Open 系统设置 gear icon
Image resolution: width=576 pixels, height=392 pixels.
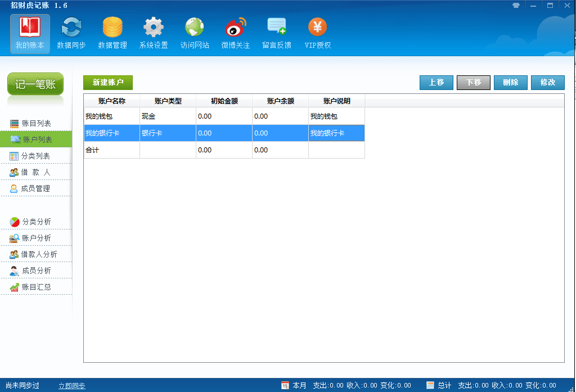(154, 28)
